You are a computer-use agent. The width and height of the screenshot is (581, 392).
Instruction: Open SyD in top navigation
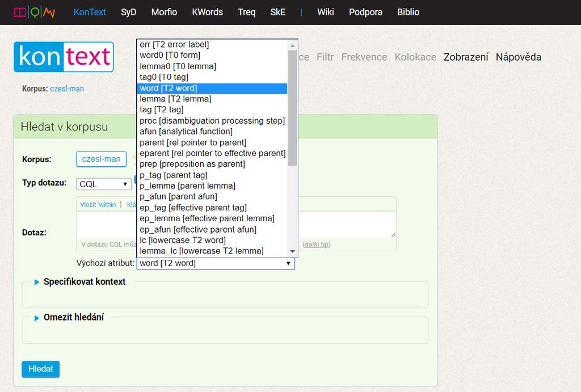click(x=129, y=12)
